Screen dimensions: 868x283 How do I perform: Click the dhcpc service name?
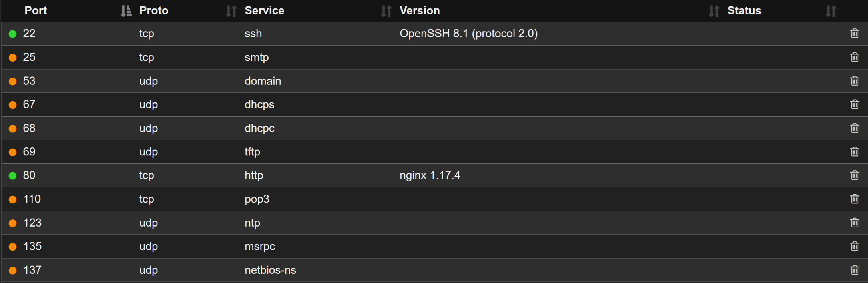point(259,128)
